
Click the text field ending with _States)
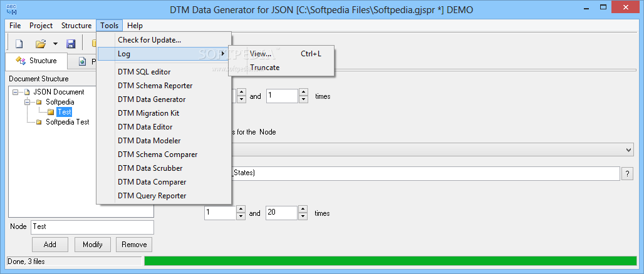[x=425, y=173]
